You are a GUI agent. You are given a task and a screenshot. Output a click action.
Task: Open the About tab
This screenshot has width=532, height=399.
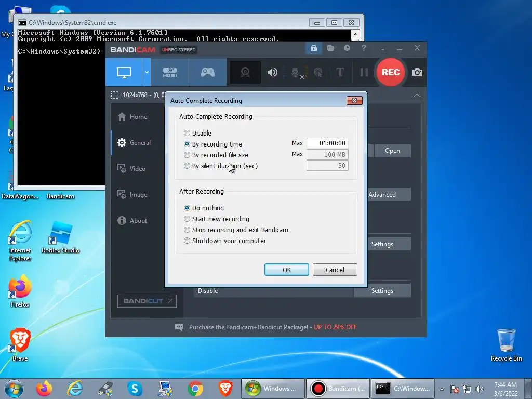[132, 220]
